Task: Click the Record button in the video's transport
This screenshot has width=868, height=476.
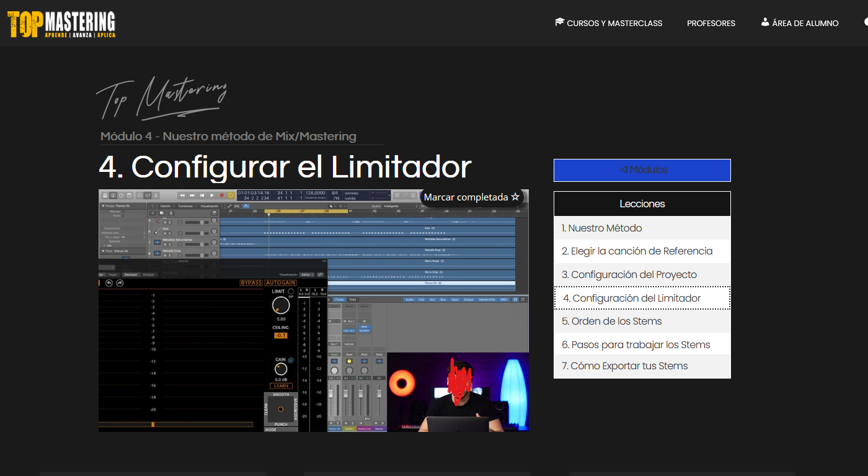Action: 221,195
